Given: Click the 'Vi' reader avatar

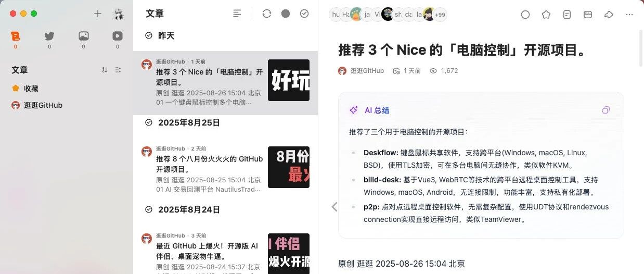Looking at the screenshot, I should (377, 15).
